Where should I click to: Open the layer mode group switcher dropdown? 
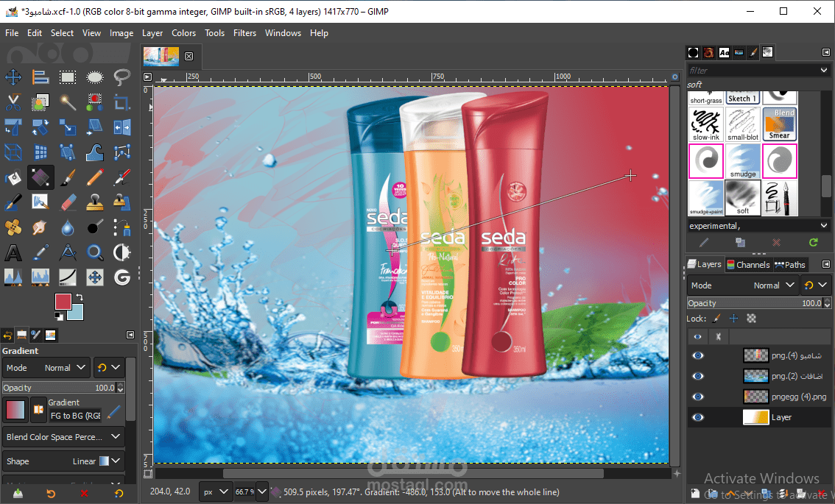coord(815,285)
